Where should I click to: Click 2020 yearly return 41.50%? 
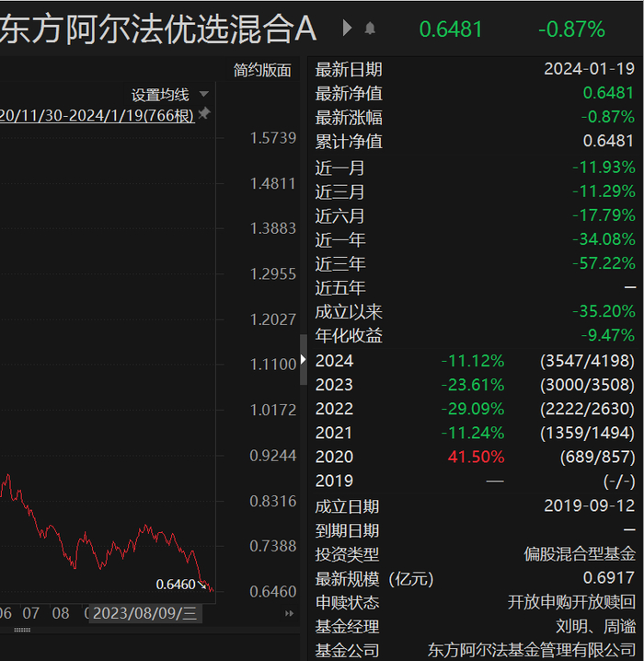pos(476,457)
